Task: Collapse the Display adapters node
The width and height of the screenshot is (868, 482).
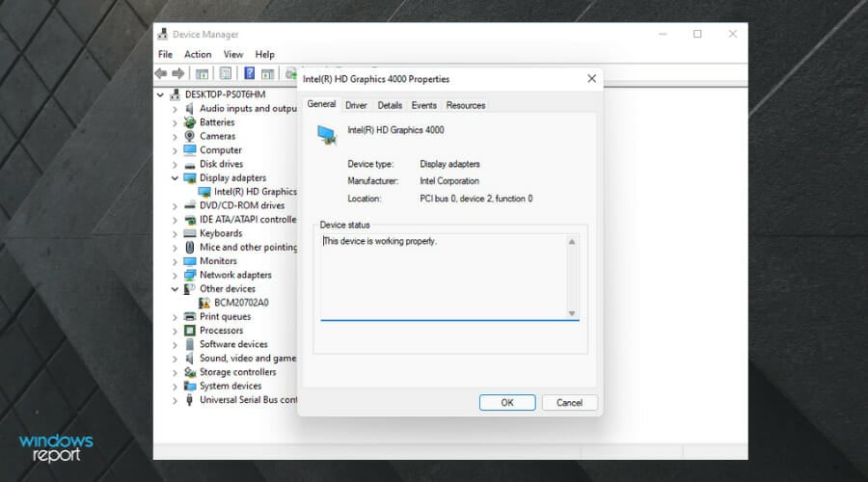Action: (x=175, y=178)
